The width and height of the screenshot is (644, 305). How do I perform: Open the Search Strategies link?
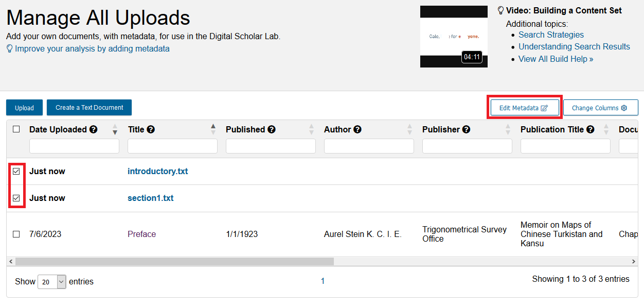[550, 35]
